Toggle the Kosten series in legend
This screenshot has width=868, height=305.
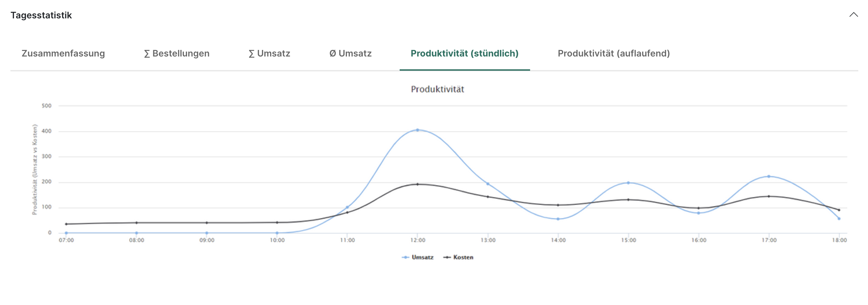459,257
